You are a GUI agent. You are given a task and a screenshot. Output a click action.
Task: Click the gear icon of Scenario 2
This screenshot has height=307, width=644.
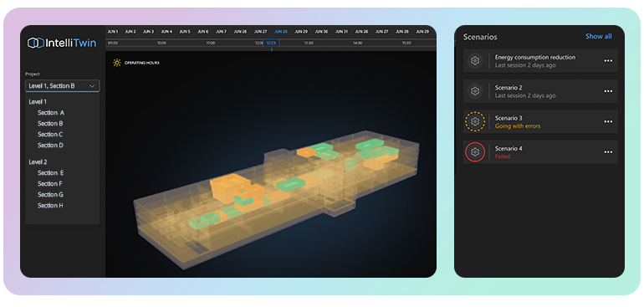point(475,91)
